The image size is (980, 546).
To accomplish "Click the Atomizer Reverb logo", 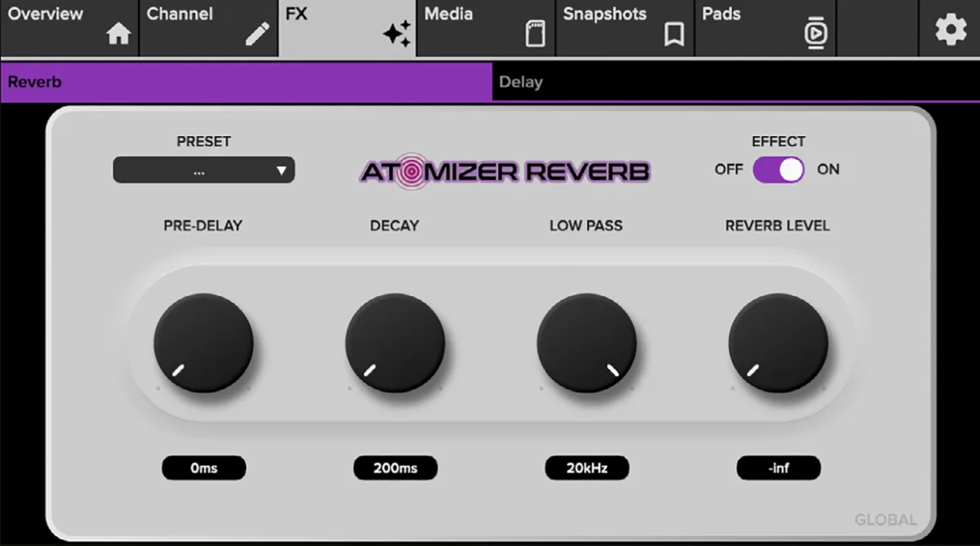I will tap(505, 172).
